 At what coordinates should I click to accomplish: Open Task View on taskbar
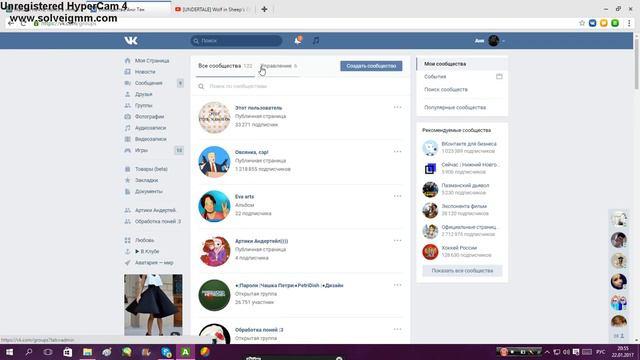48,352
